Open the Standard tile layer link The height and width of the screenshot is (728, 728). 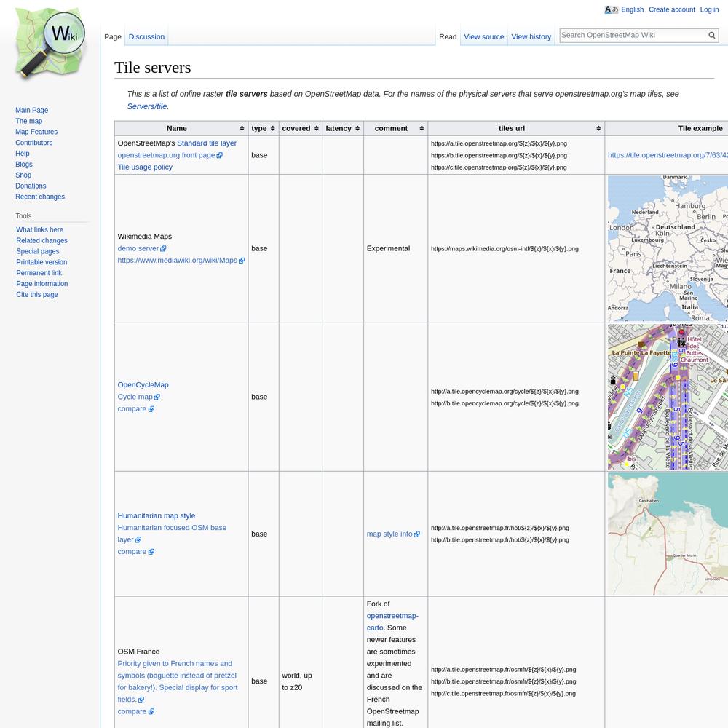207,143
